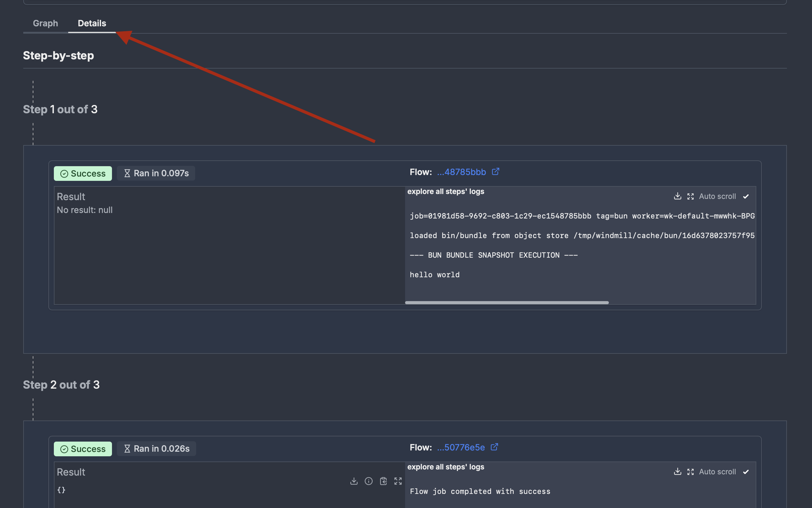Click the 'Step-by-step' heading
This screenshot has width=812, height=508.
[x=58, y=55]
